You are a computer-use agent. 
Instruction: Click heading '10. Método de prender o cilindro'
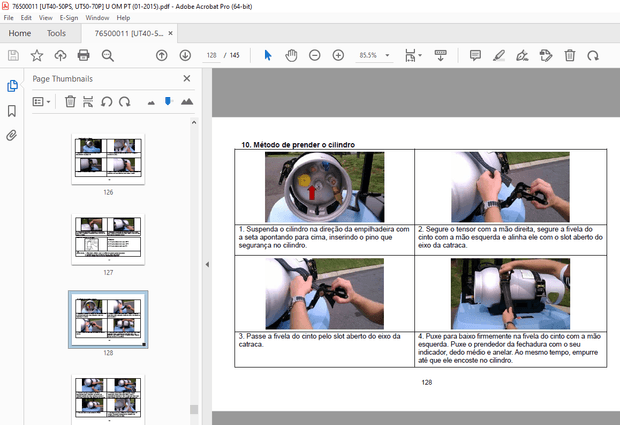coord(298,145)
